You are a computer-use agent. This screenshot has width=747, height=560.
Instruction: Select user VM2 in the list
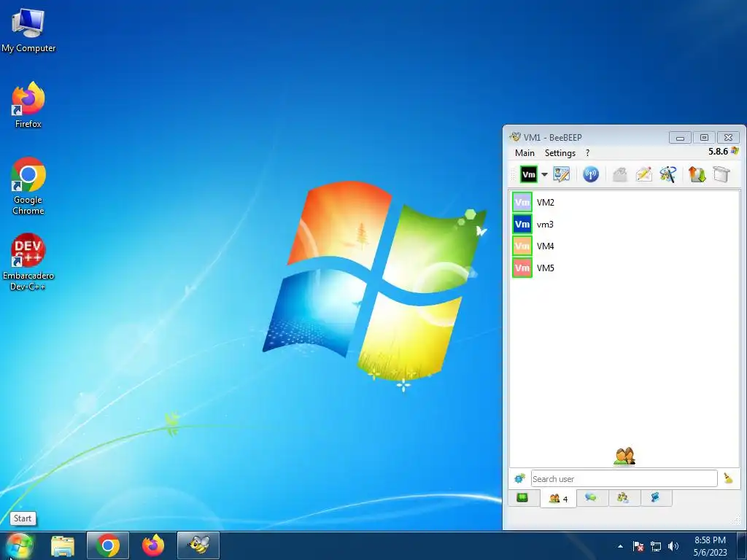[x=624, y=203]
